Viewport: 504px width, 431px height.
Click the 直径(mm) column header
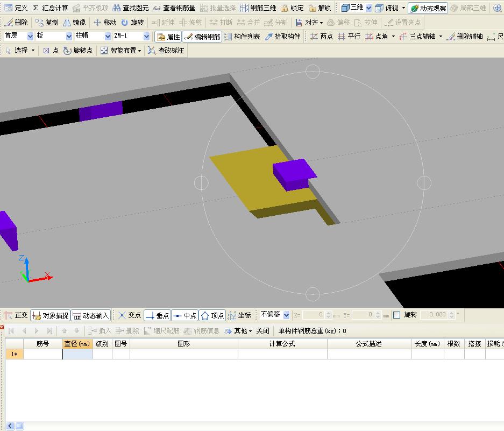pos(77,344)
